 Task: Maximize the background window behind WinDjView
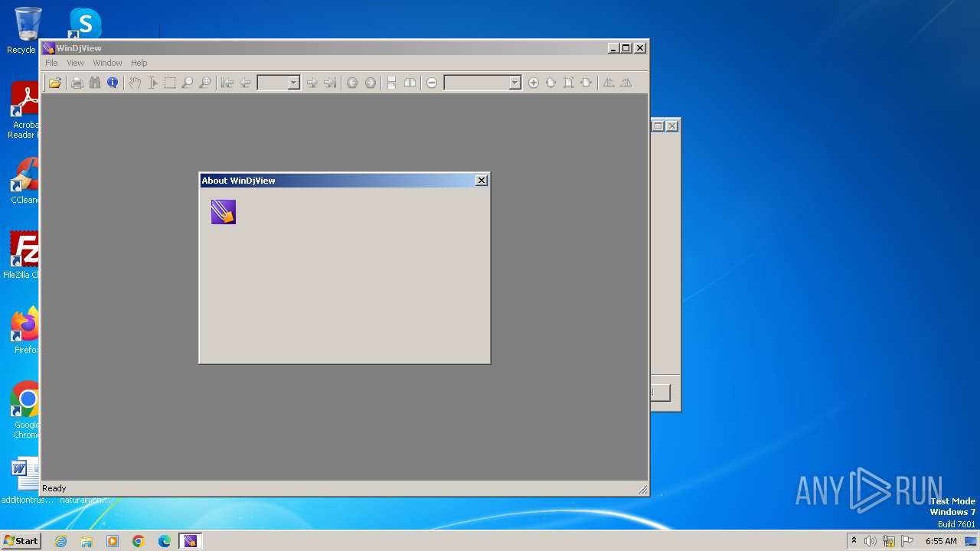pos(658,126)
